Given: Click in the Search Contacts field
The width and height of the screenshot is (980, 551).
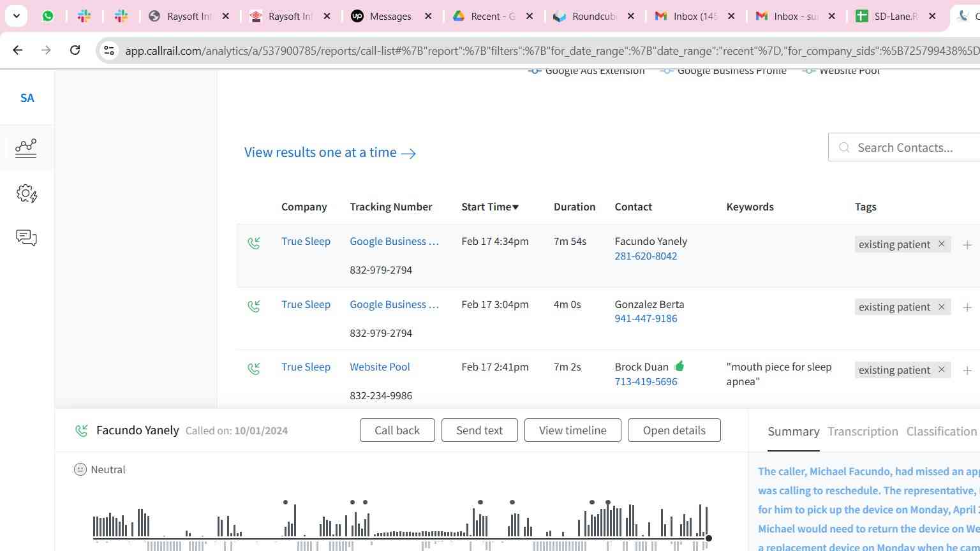Looking at the screenshot, I should (x=906, y=147).
